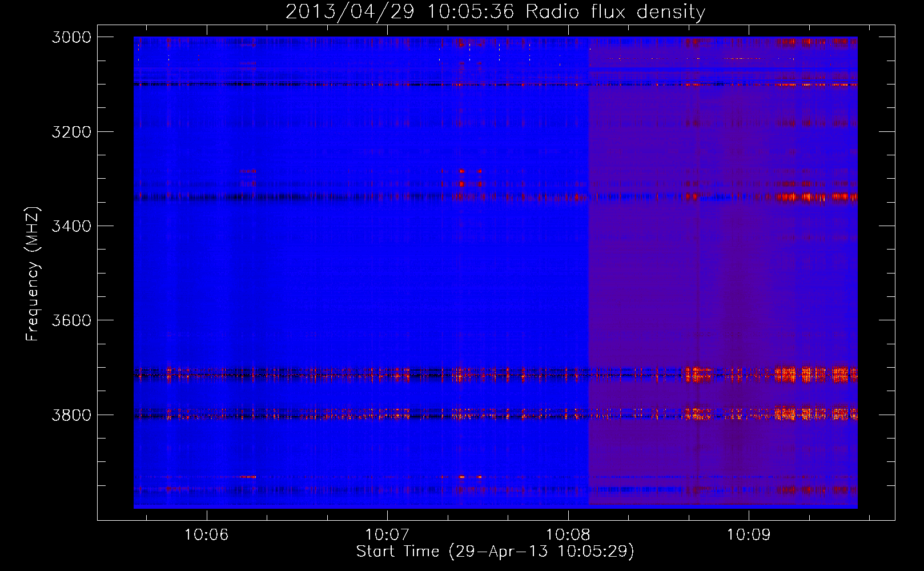The height and width of the screenshot is (571, 924).
Task: Select the 3400 frequency axis label
Action: click(x=71, y=226)
